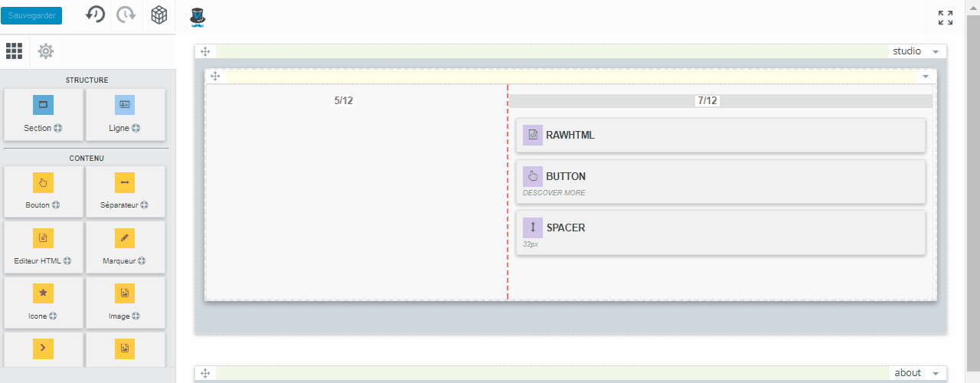Choose the Marqueur pencil widget
The width and height of the screenshot is (980, 383).
(x=125, y=237)
